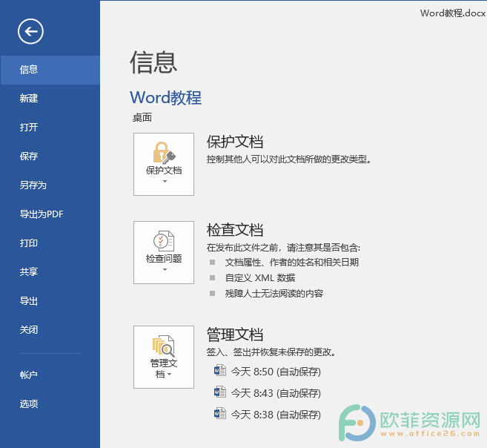This screenshot has width=487, height=448.
Task: Click the lock and key 保护文档 icon
Action: [164, 153]
